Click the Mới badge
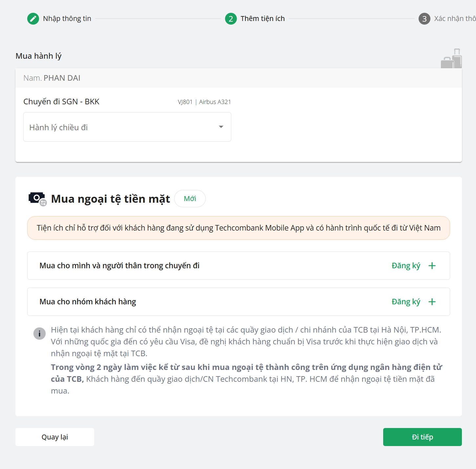The width and height of the screenshot is (476, 469). 190,199
